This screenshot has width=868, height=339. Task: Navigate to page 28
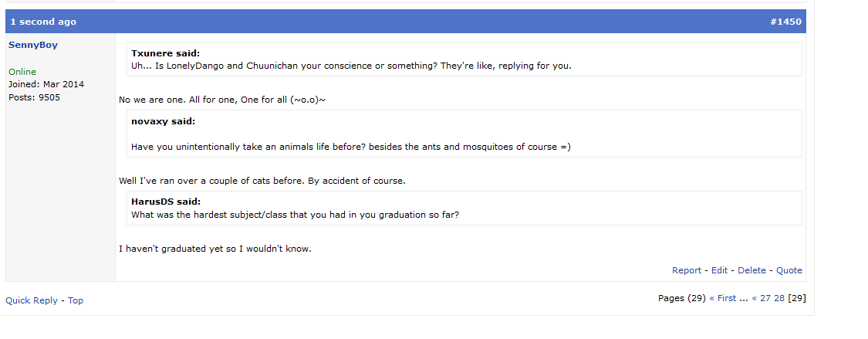point(779,298)
